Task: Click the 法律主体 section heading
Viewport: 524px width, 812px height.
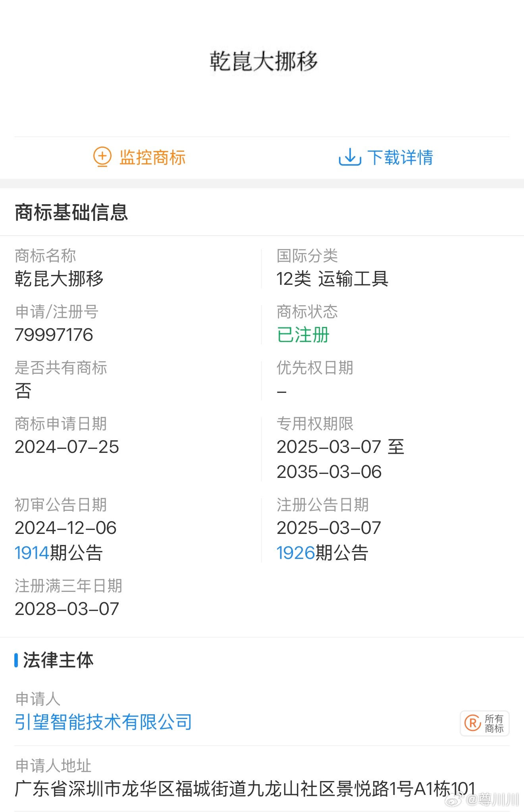Action: 58,660
